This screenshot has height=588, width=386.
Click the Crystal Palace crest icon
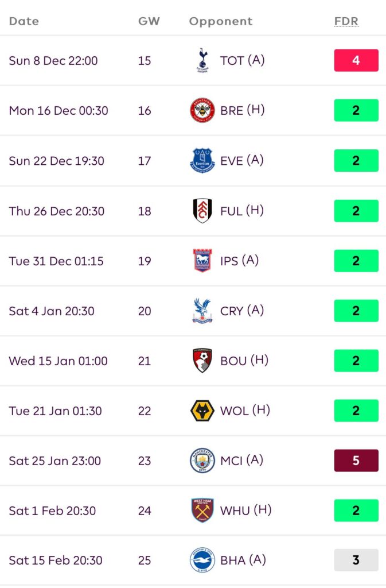pos(202,311)
